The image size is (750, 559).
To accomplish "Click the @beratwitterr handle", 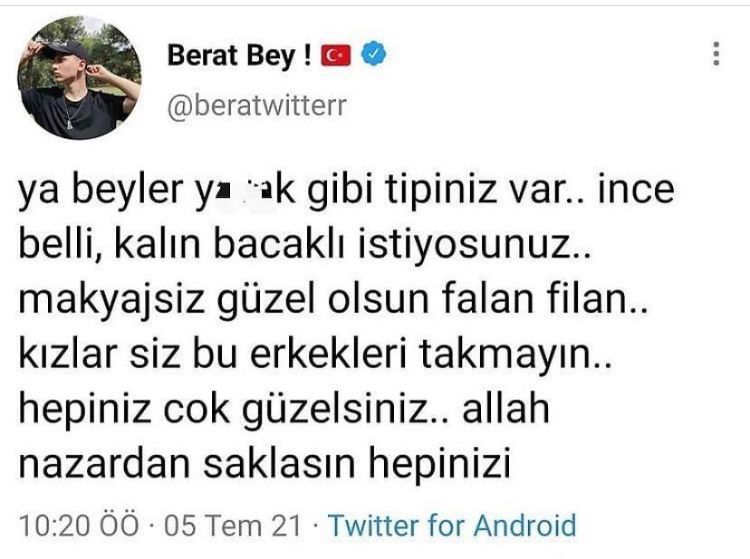I will pos(257,106).
